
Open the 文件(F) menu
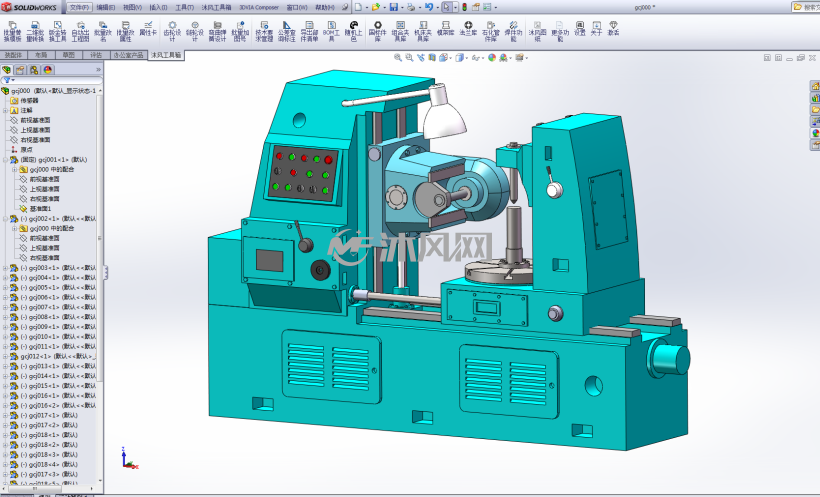(x=79, y=7)
